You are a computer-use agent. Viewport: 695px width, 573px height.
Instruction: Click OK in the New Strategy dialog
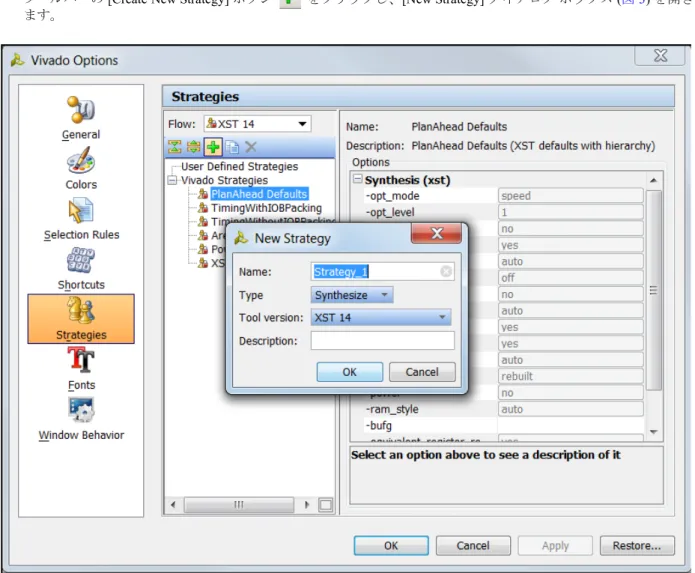tap(349, 372)
